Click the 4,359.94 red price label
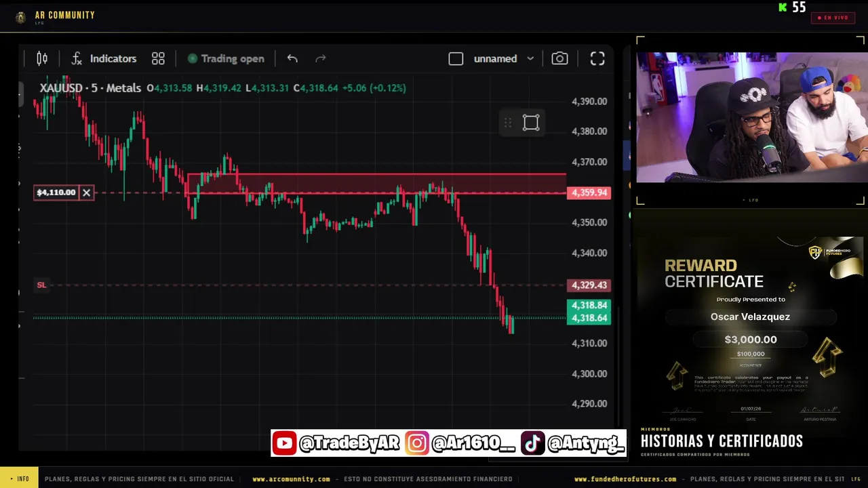Image resolution: width=868 pixels, height=488 pixels. point(589,192)
